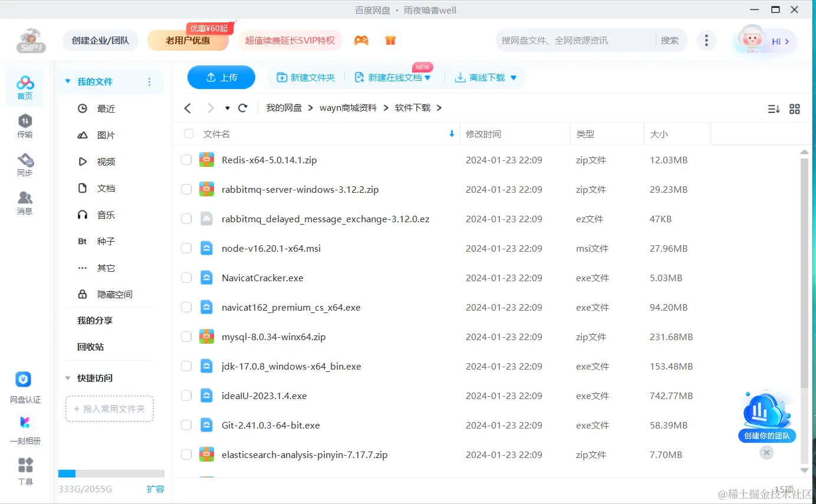The image size is (816, 504).
Task: Tick checkbox for jdk-17.0.8_windows-x64_bin.exe
Action: [x=186, y=366]
